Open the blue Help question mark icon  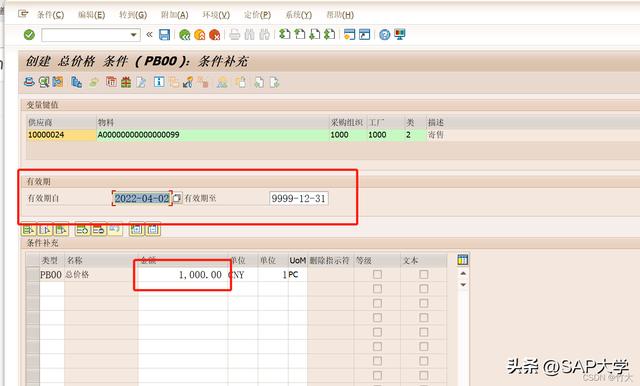(x=384, y=35)
